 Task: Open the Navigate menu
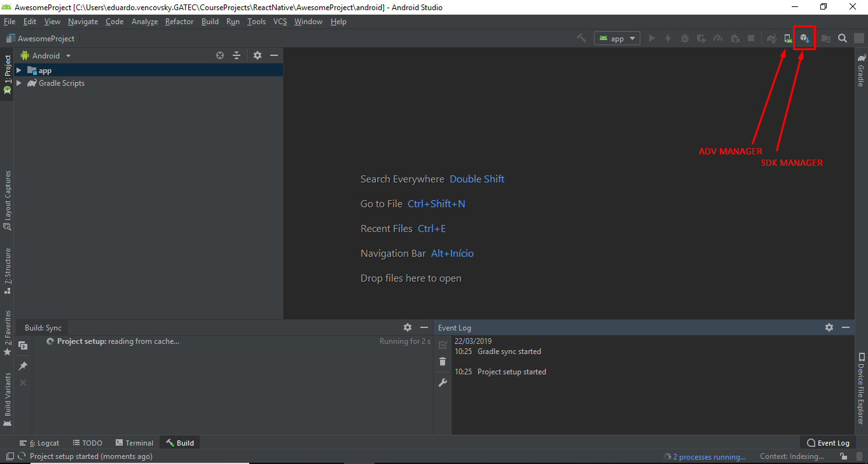(x=83, y=22)
